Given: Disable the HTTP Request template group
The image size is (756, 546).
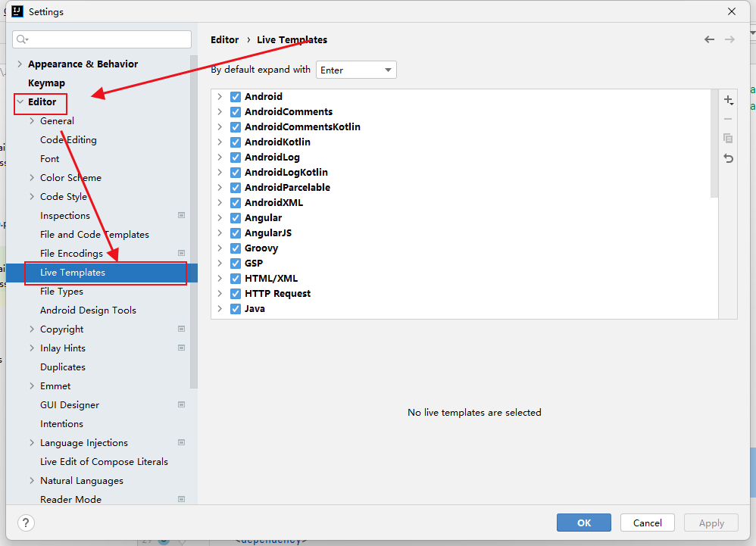Looking at the screenshot, I should [236, 294].
